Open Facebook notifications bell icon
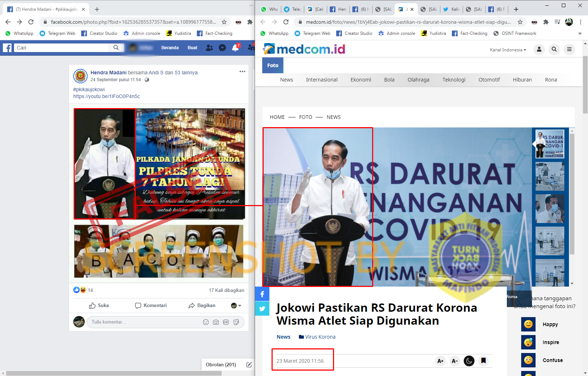 pos(235,48)
